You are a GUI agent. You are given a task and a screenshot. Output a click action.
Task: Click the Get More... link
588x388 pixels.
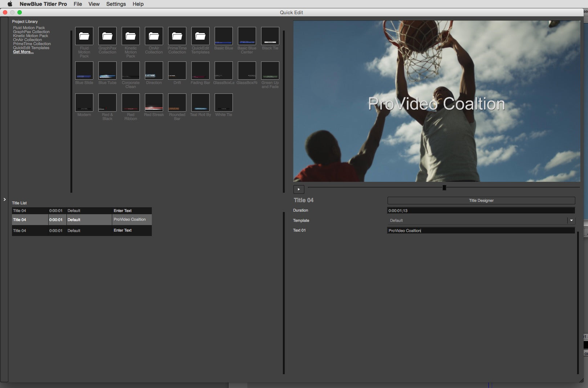[23, 52]
